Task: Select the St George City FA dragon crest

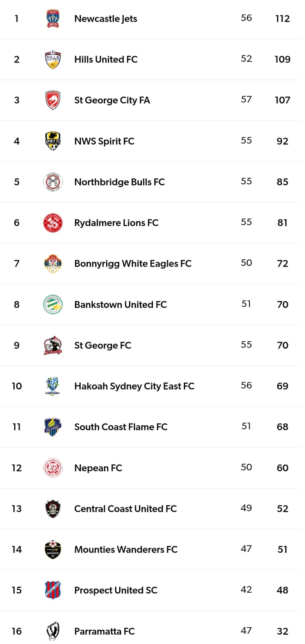Action: tap(53, 100)
